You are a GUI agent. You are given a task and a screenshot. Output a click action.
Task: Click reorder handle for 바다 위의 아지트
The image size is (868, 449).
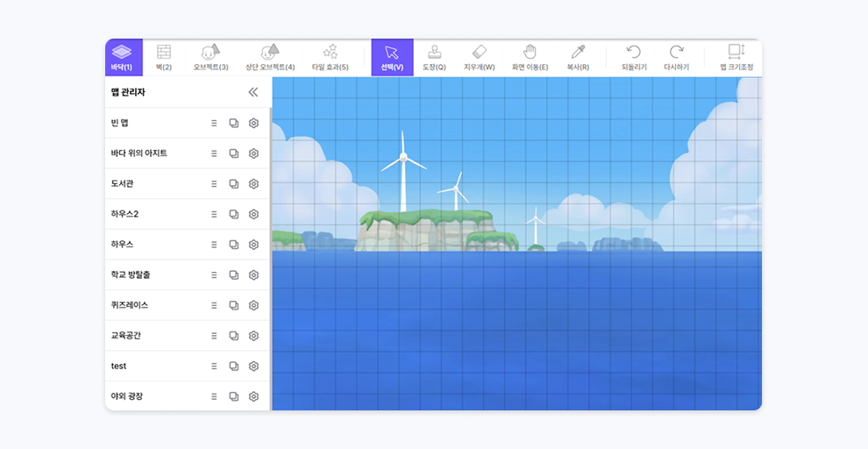(x=214, y=153)
